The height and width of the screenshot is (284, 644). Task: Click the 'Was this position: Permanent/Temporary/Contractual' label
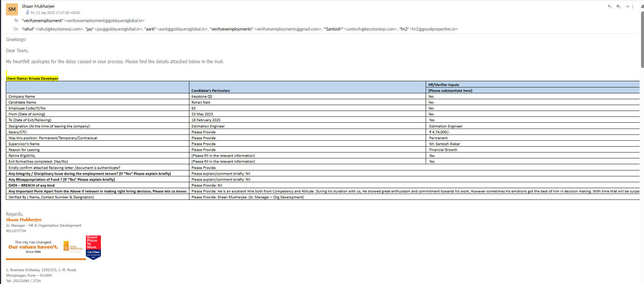tap(53, 138)
